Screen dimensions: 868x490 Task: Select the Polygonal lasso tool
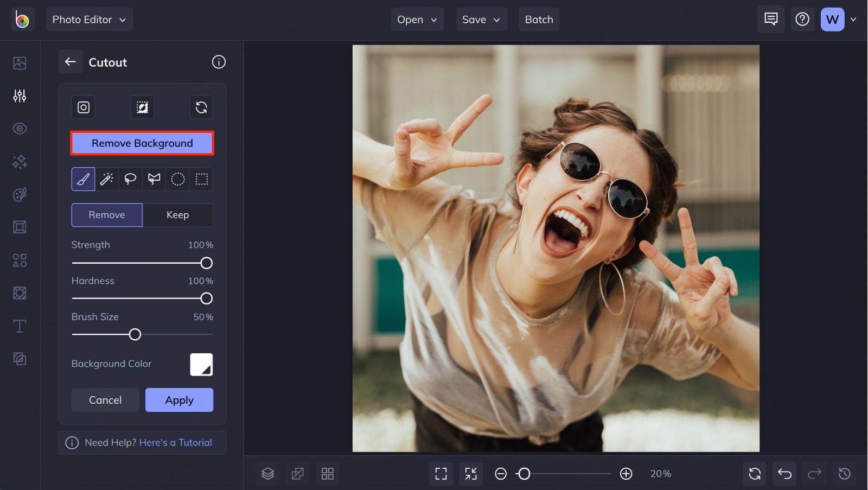[154, 179]
